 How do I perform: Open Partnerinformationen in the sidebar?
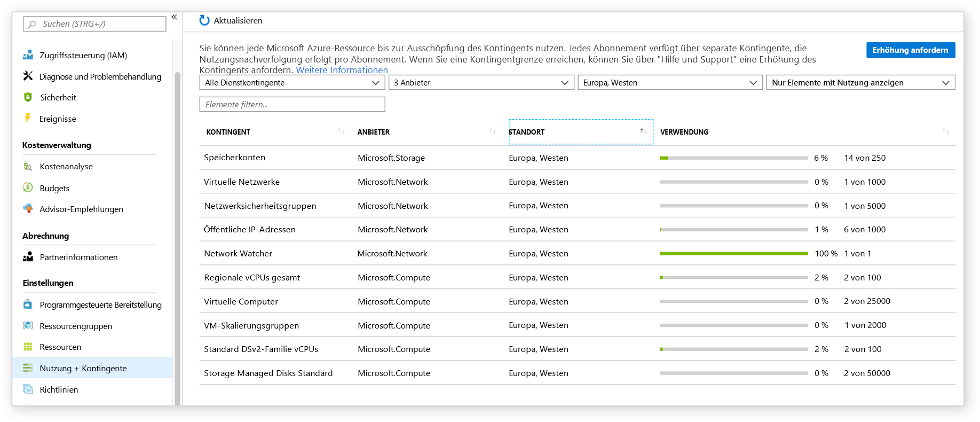78,257
